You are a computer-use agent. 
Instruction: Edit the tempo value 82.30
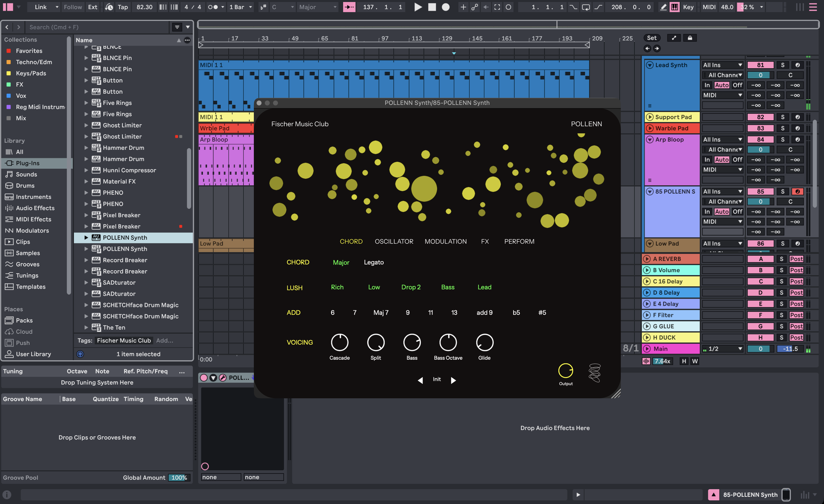click(x=144, y=7)
